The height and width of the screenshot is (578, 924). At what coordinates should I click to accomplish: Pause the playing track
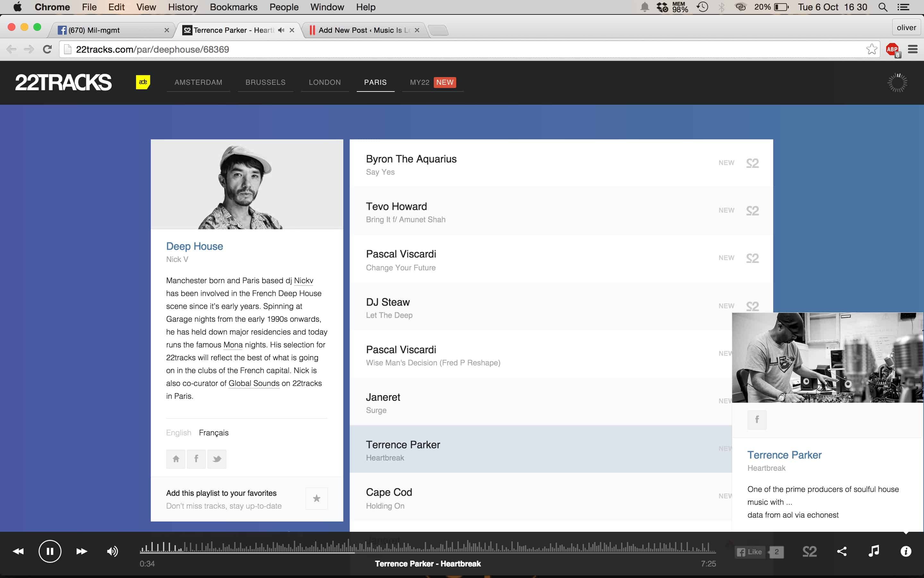point(50,551)
